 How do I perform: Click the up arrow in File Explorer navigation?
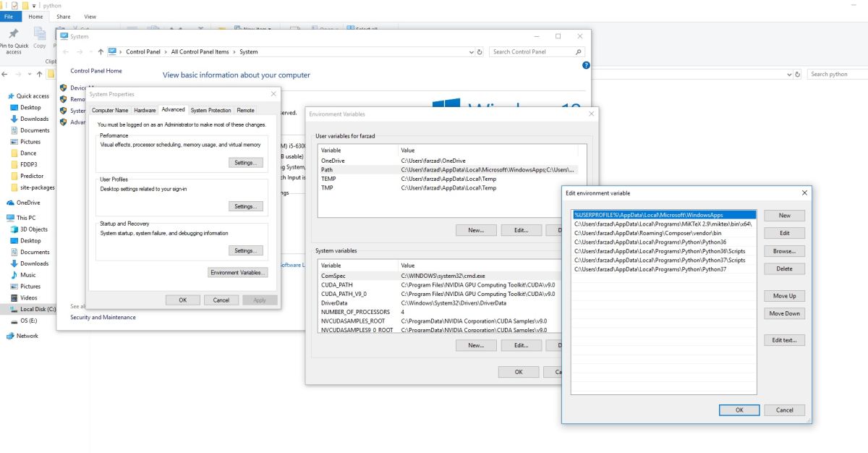(x=40, y=74)
